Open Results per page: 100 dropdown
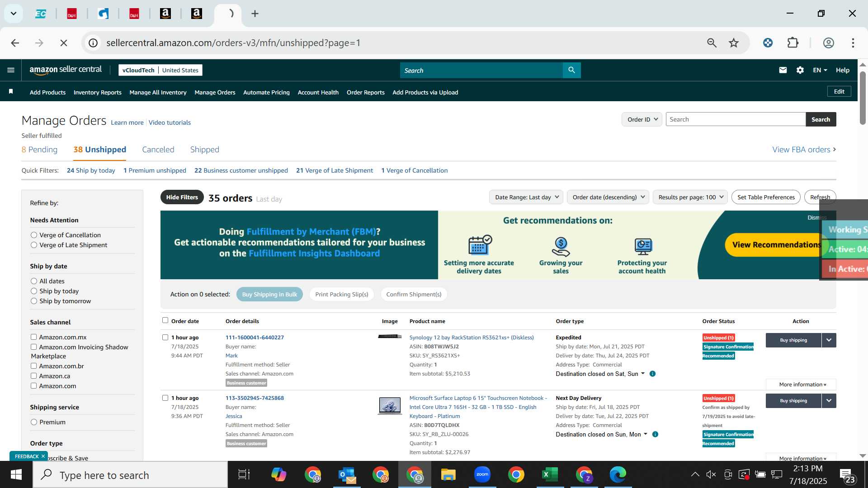Image resolution: width=868 pixels, height=488 pixels. [690, 197]
